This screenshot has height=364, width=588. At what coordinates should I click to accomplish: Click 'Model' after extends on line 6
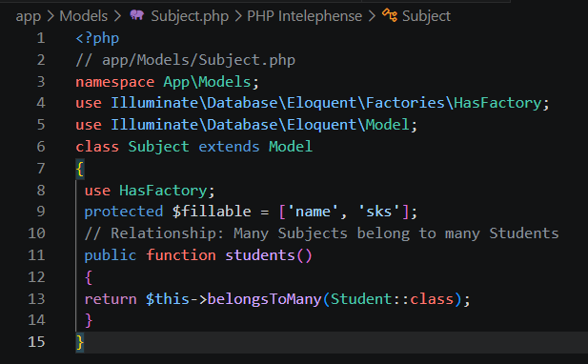click(x=291, y=147)
